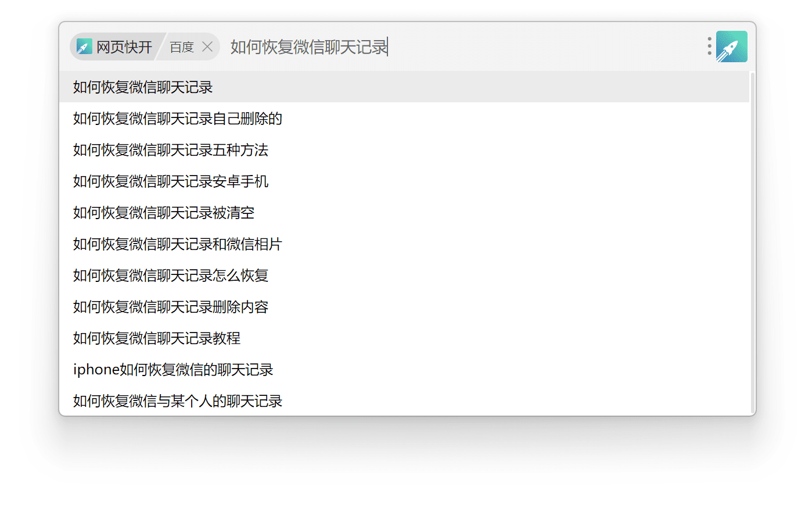Choose suggestion 如何恢复微信聊天记录被清空
Image resolution: width=812 pixels, height=522 pixels.
pyautogui.click(x=404, y=213)
